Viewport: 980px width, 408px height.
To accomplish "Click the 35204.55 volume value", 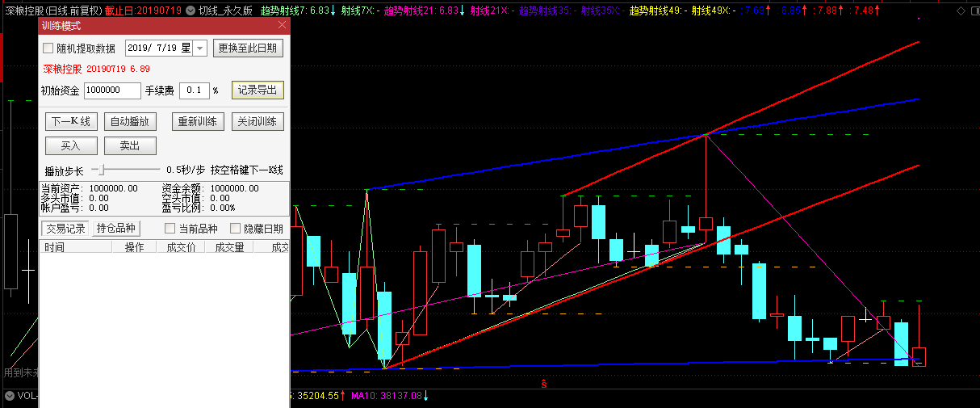I will tap(317, 396).
